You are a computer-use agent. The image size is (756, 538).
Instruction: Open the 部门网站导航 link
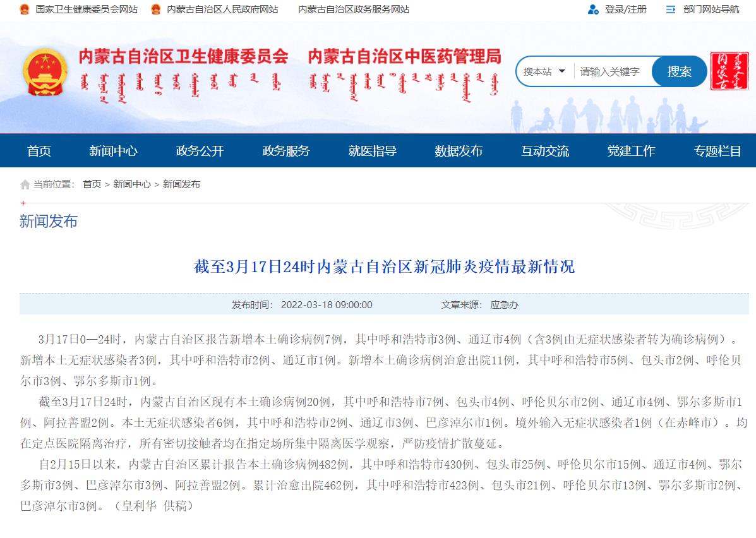[711, 9]
